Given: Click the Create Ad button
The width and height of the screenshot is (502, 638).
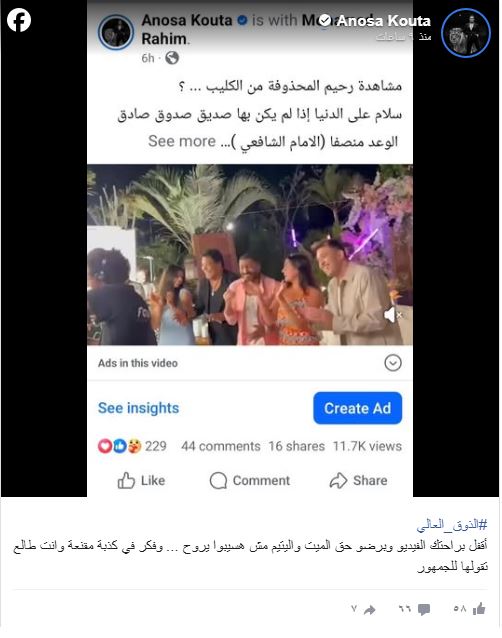Looking at the screenshot, I should (358, 408).
